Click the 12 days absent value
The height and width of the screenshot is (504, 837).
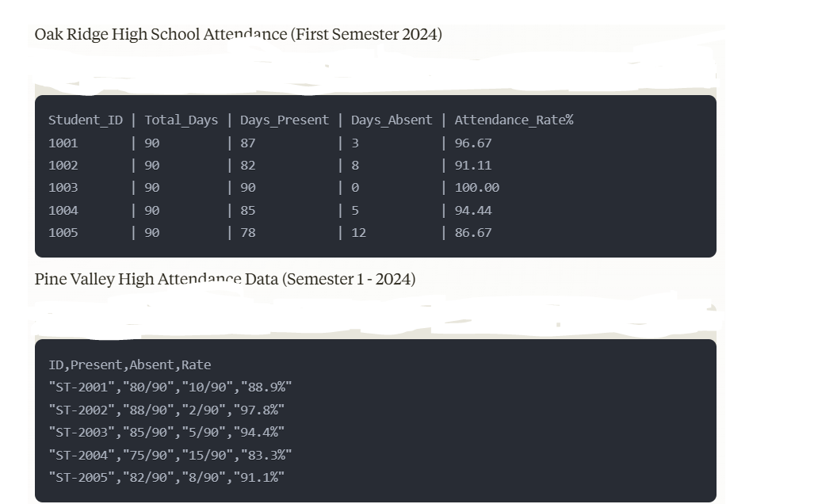tap(358, 233)
